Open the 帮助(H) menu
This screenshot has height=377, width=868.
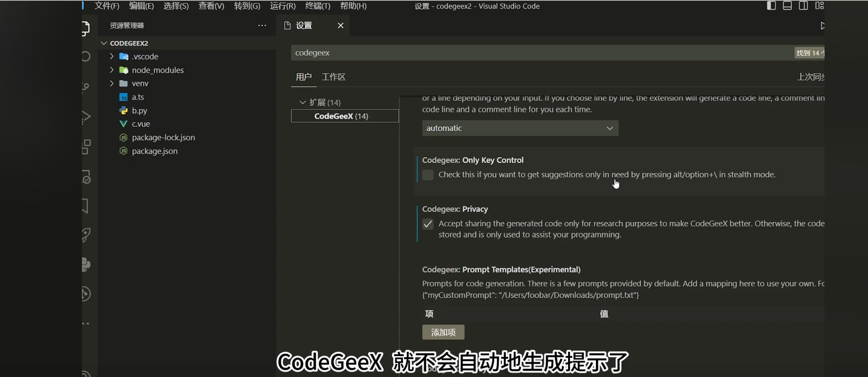click(x=353, y=6)
